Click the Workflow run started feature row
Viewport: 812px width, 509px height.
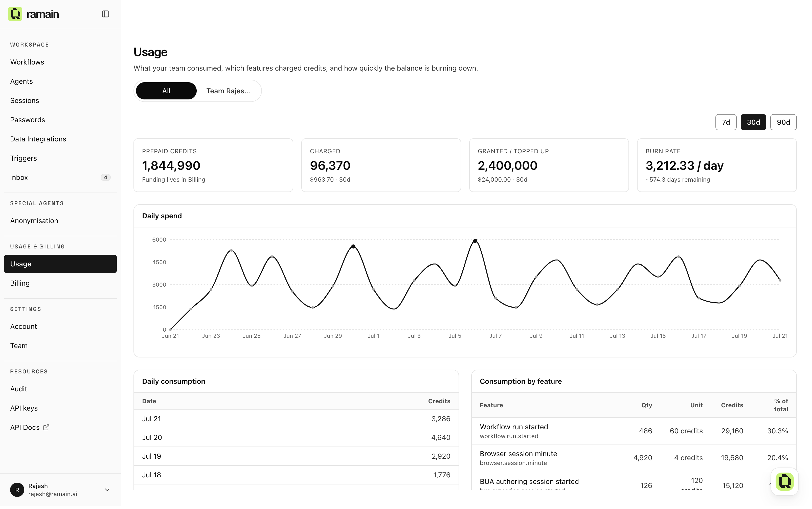[x=634, y=431]
